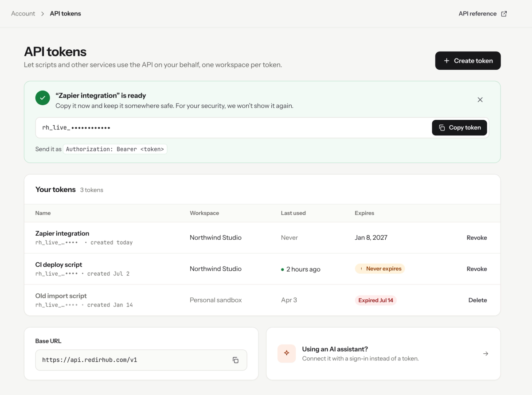Click Northwind Studio in the CI deploy script row
This screenshot has width=532, height=395.
pos(215,269)
